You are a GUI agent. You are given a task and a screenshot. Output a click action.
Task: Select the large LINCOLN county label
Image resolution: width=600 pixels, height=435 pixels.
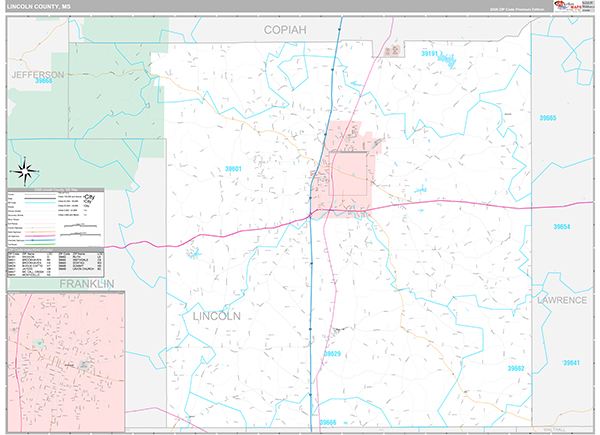[x=215, y=315]
